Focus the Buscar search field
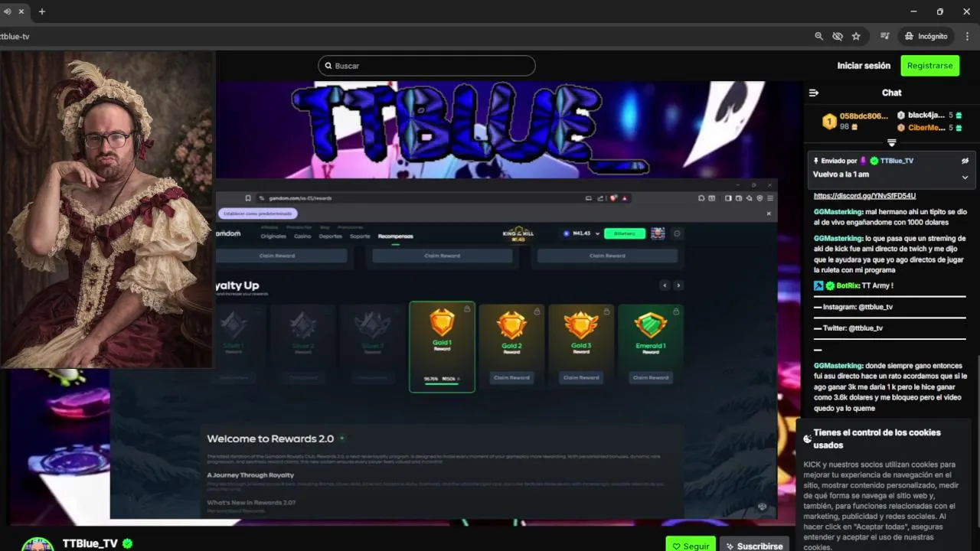The image size is (980, 551). point(426,66)
